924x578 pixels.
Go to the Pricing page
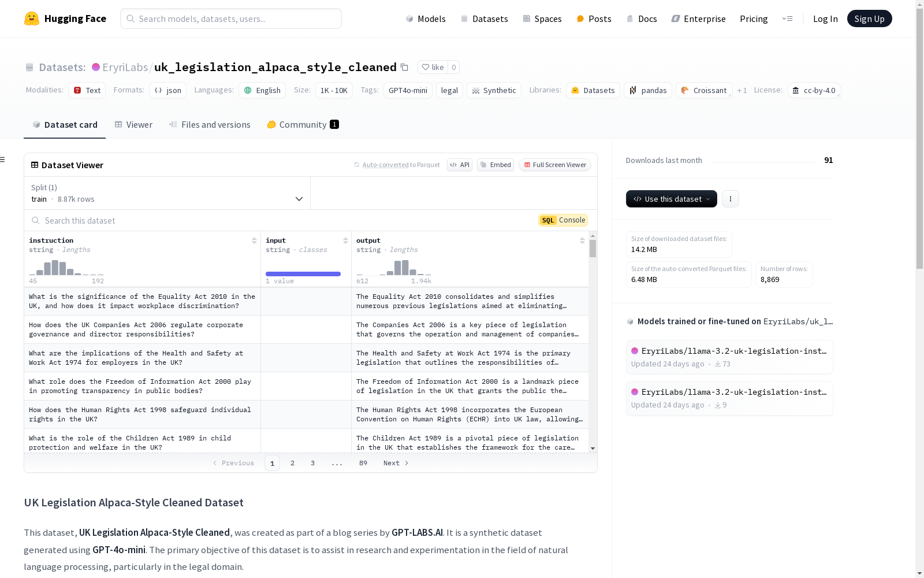[x=754, y=18]
